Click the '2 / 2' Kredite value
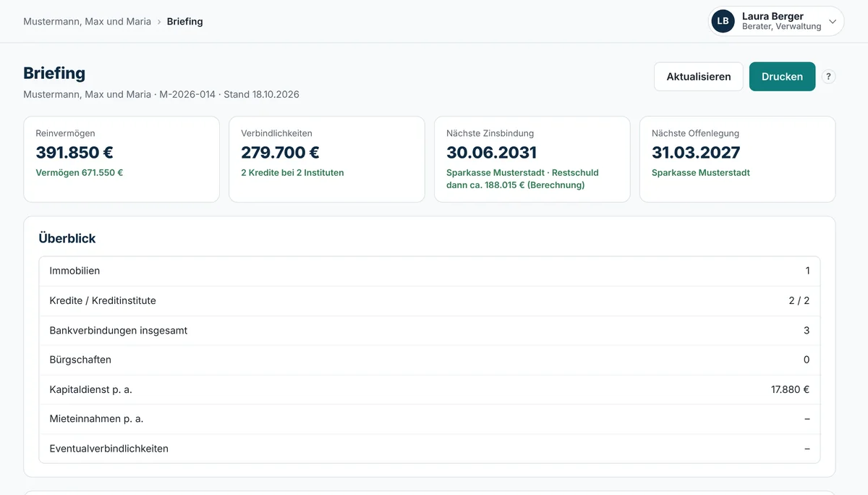This screenshot has height=495, width=868. click(x=799, y=300)
